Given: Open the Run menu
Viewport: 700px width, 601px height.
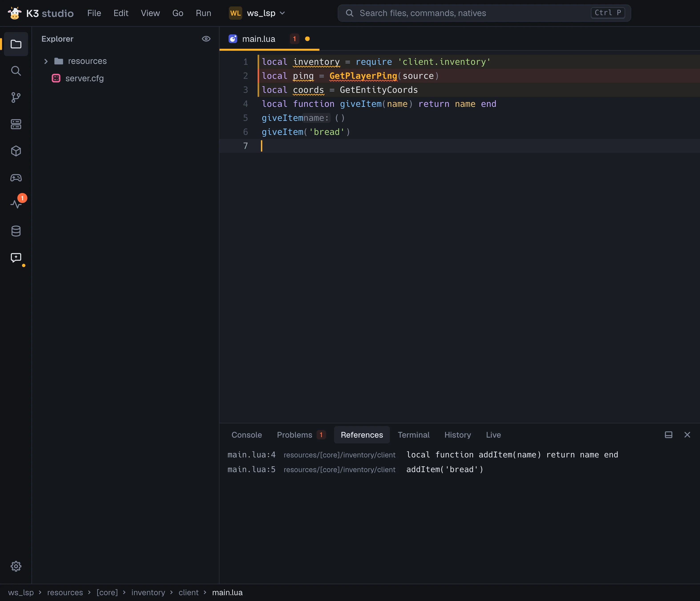Looking at the screenshot, I should tap(203, 13).
